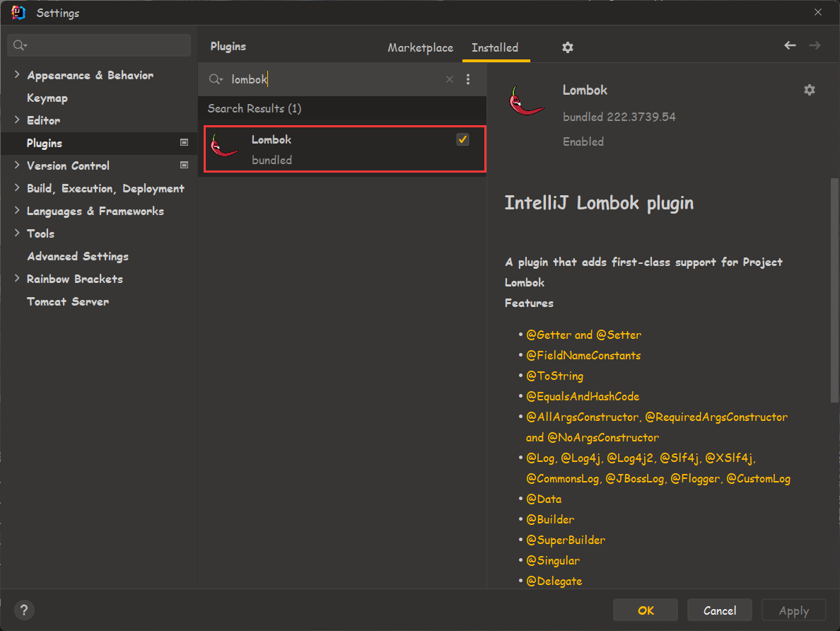Image resolution: width=840 pixels, height=631 pixels.
Task: Switch to the Installed tab
Action: tap(495, 47)
